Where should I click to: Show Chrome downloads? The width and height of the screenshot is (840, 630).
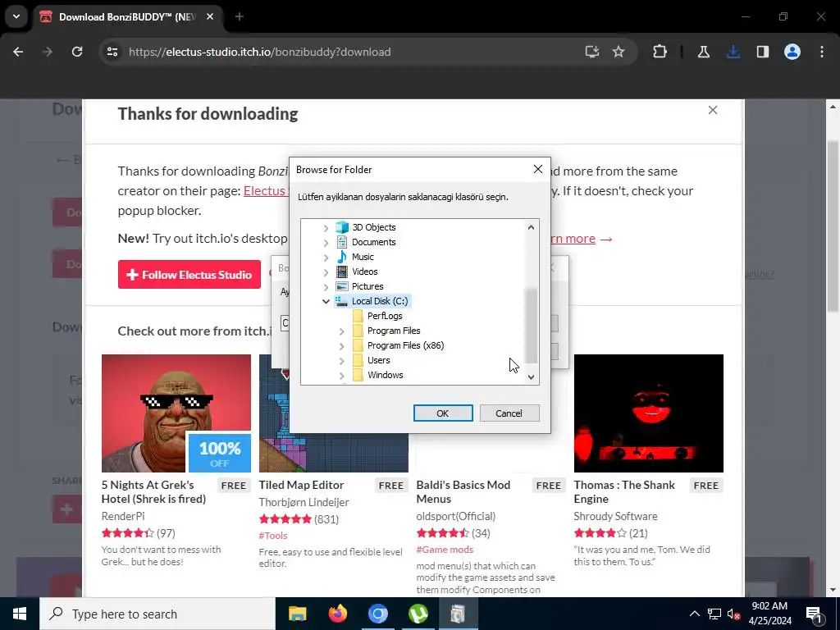733,52
